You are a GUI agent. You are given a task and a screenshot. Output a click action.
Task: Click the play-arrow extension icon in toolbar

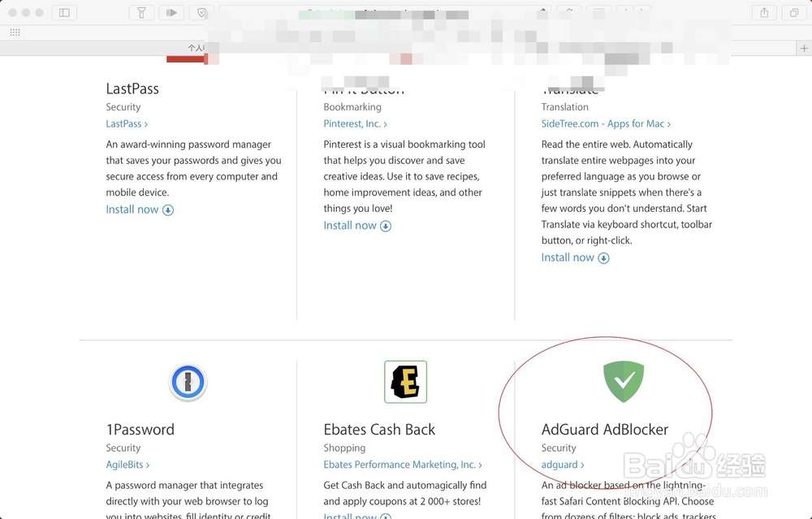click(171, 12)
